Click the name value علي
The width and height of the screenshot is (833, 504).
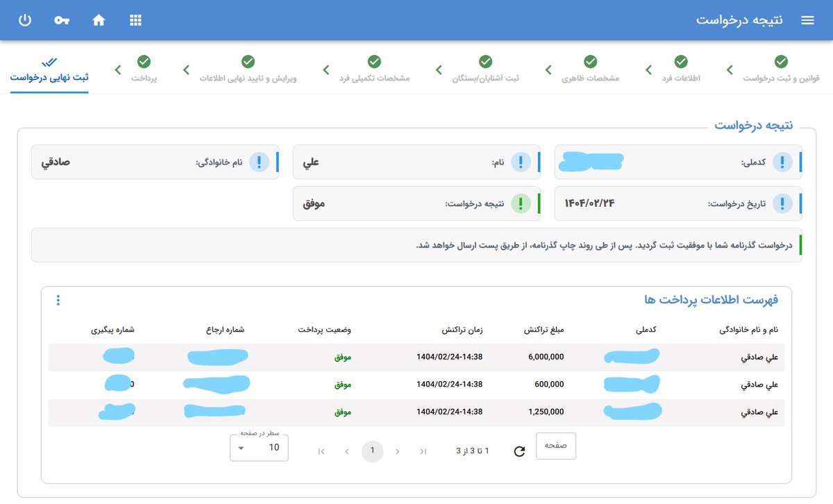point(311,162)
